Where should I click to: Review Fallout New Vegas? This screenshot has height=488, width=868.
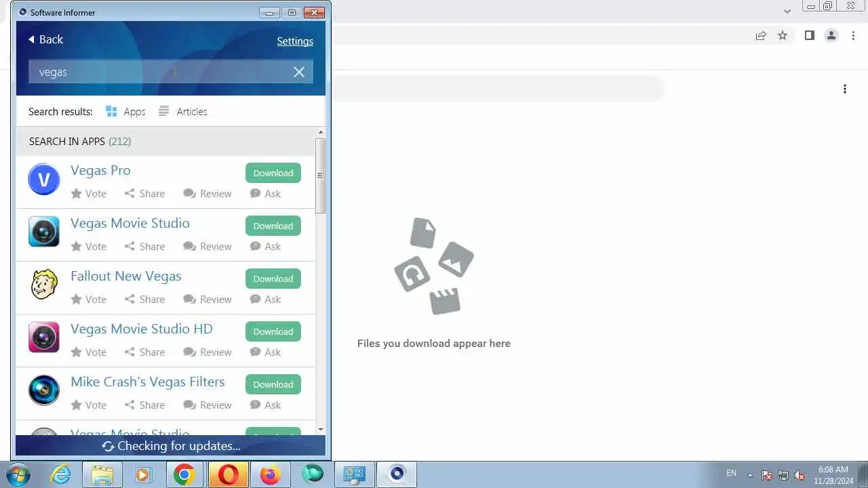(208, 300)
